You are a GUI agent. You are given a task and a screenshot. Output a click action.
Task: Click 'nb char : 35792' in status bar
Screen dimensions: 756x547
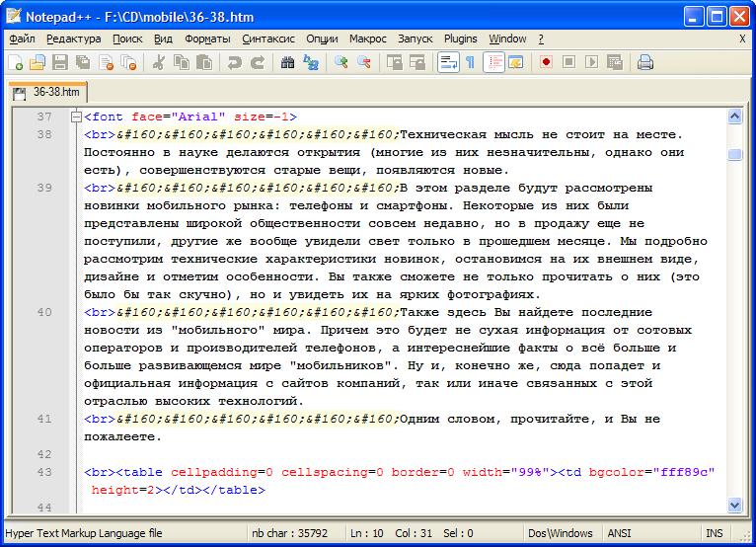pos(290,533)
